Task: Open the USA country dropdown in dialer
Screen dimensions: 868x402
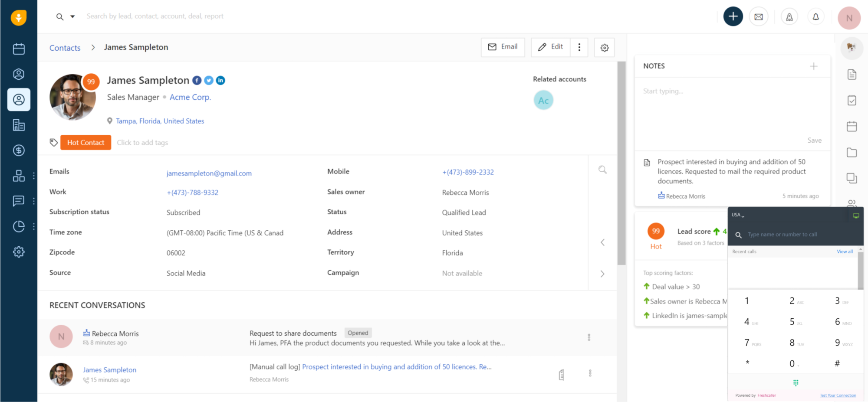Action: coord(737,215)
